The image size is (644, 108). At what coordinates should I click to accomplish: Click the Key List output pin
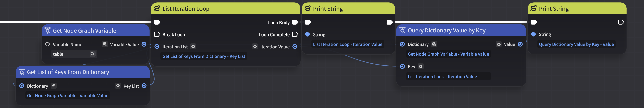point(144,86)
